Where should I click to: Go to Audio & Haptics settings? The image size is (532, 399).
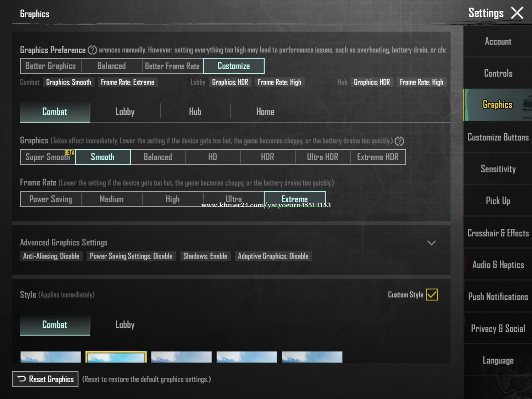click(x=498, y=265)
